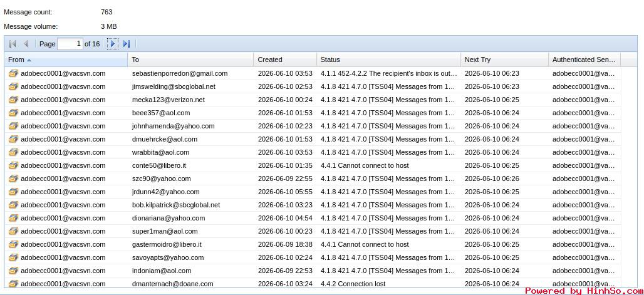Image resolution: width=644 pixels, height=295 pixels.
Task: Select recipient wrabbita@aol.com
Action: [160, 152]
